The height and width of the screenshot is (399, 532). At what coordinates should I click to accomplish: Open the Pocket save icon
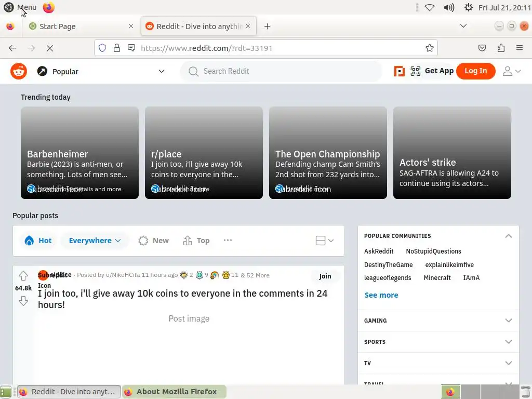click(x=482, y=48)
